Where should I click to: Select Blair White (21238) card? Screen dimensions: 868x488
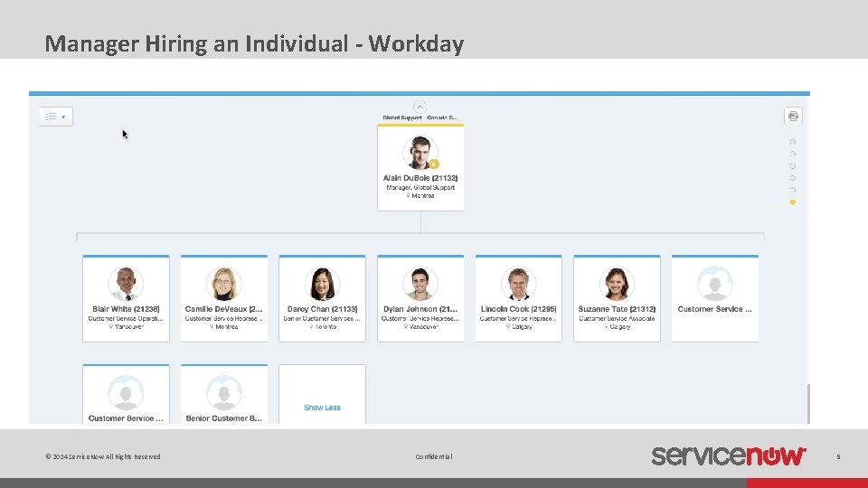click(x=127, y=299)
